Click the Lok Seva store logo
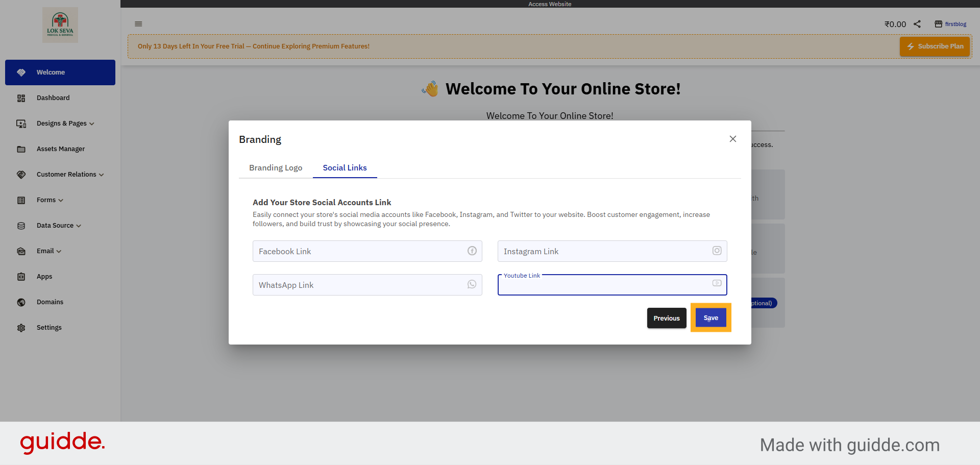The image size is (980, 465). [60, 25]
